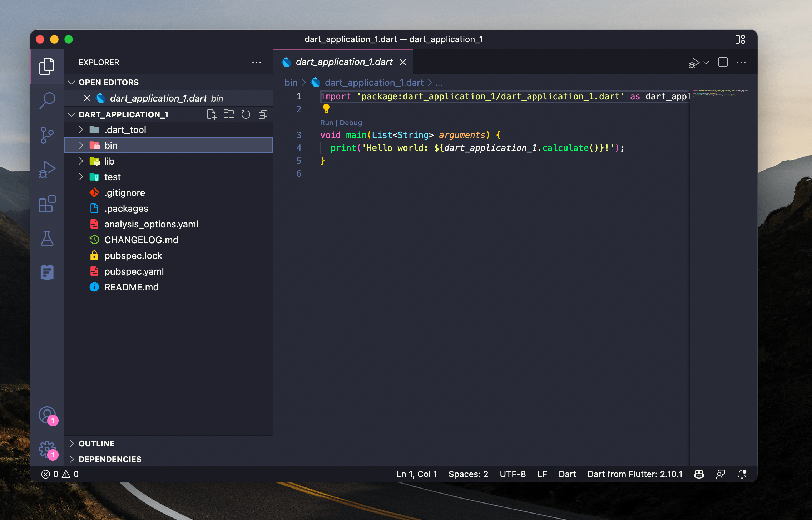812x520 pixels.
Task: Toggle the split editor layout button
Action: [723, 62]
